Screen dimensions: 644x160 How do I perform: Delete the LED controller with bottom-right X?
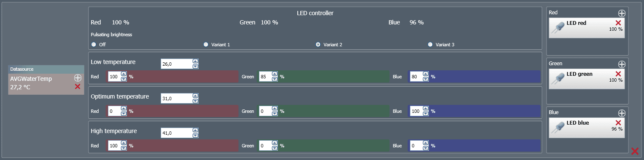coord(635,151)
